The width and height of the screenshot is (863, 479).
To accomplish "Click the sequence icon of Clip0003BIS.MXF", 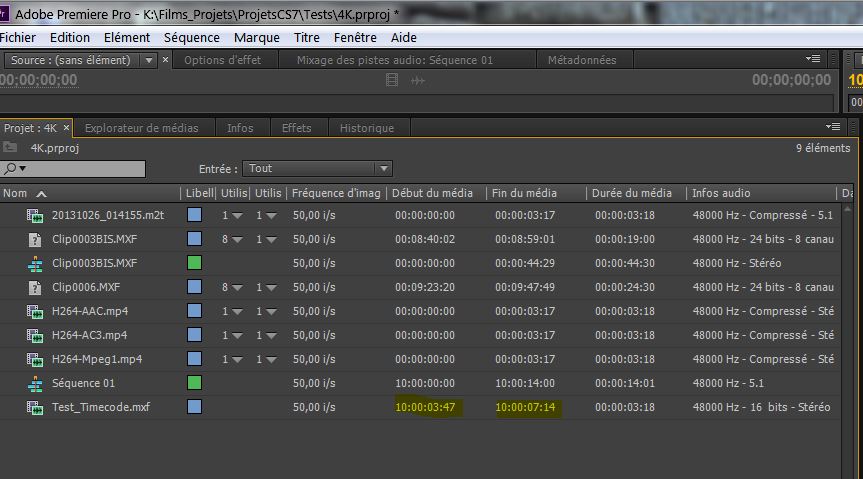I will tap(35, 264).
